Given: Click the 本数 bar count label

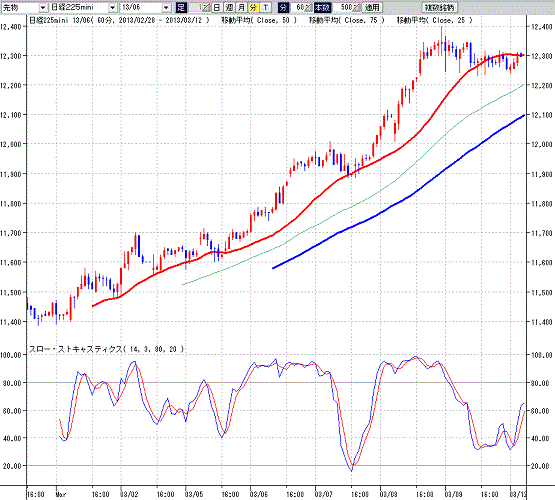Looking at the screenshot, I should pos(322,7).
